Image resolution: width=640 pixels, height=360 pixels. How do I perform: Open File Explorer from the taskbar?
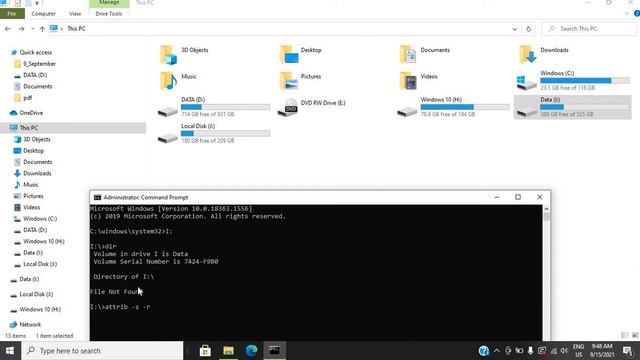point(228,351)
